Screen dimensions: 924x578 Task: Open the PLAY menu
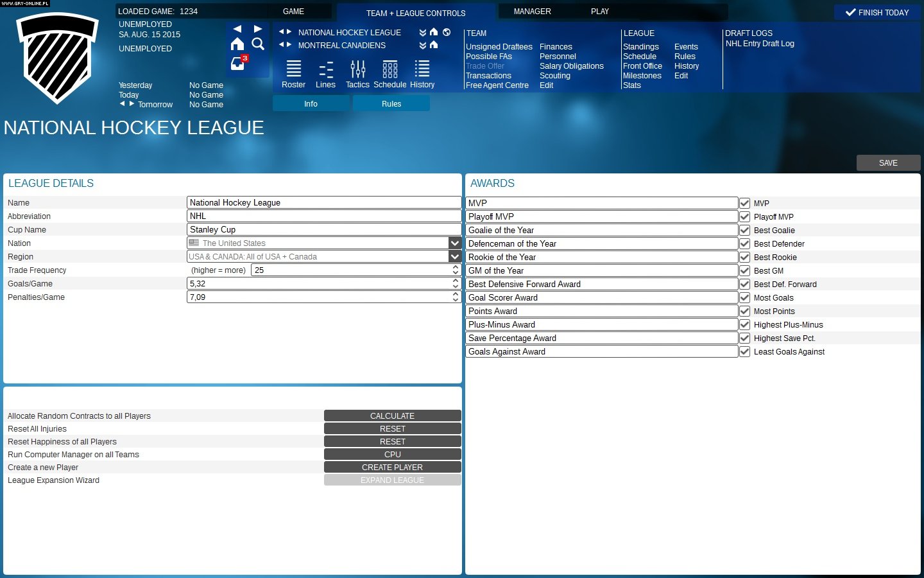click(x=600, y=12)
